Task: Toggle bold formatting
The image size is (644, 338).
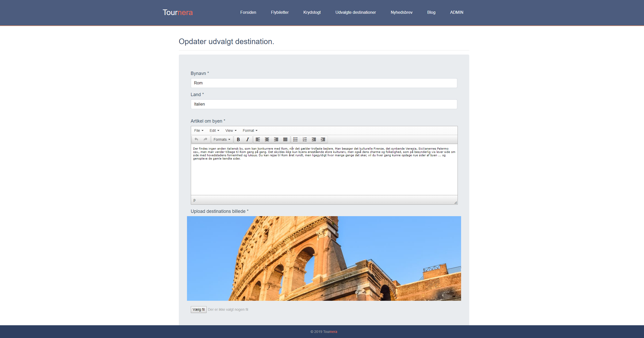Action: pos(238,139)
